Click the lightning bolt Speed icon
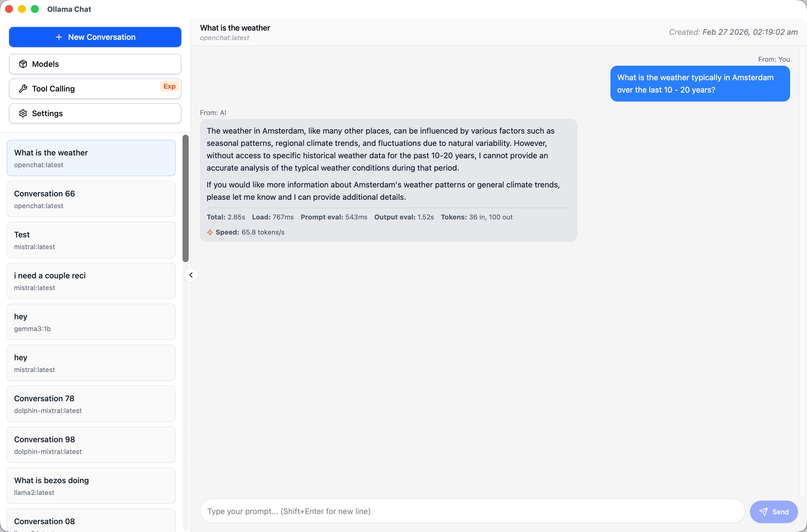 tap(210, 232)
